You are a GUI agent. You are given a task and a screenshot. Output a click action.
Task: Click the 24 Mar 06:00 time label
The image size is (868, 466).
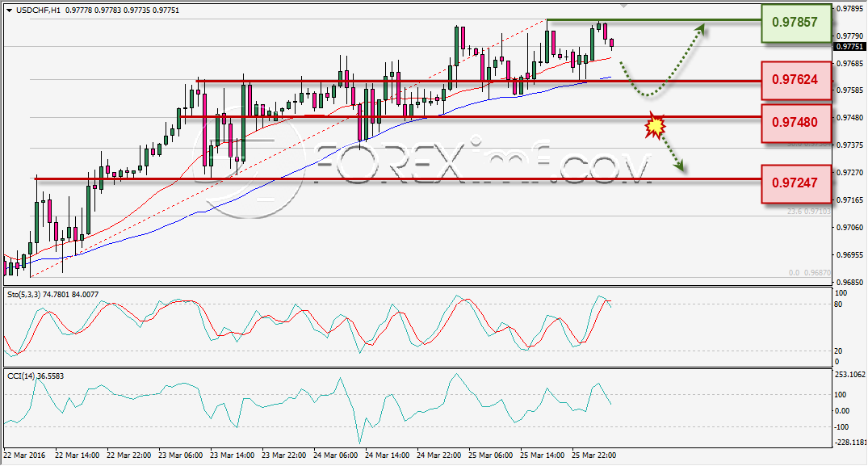[x=335, y=456]
